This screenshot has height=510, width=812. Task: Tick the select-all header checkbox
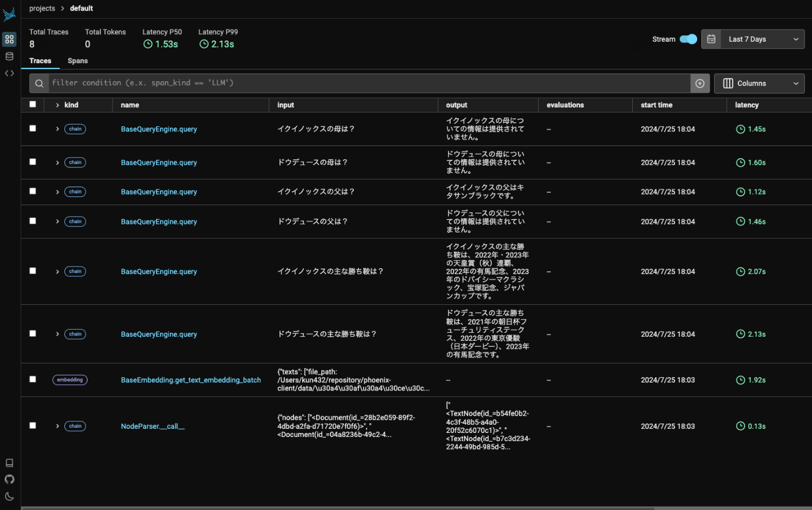click(32, 104)
